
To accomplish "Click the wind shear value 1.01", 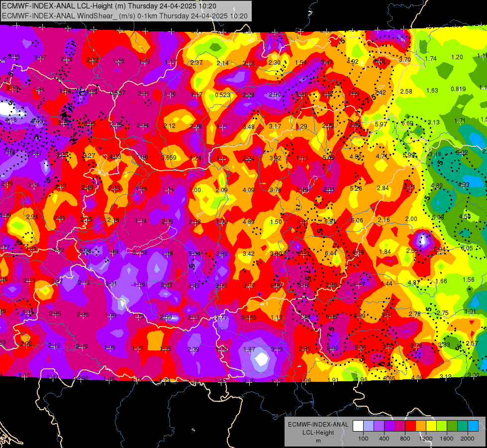I will tap(470, 312).
